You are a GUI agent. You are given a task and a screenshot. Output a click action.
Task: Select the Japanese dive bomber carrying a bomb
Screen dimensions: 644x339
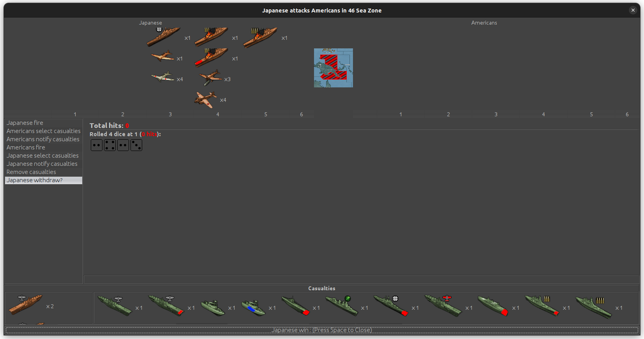211,78
